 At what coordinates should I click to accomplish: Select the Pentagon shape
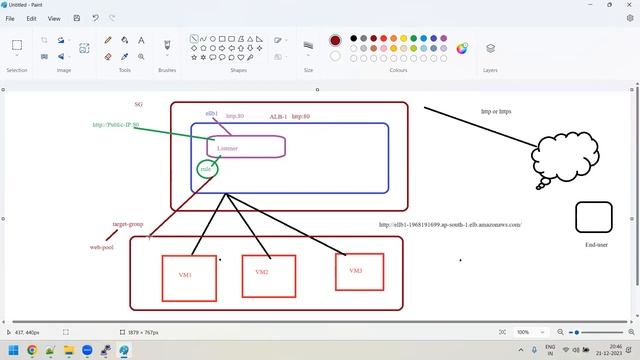click(203, 48)
